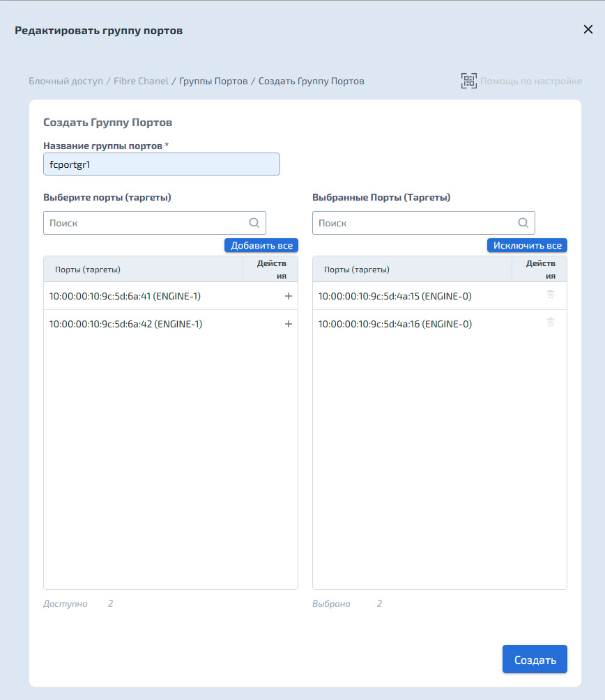Select row 10:00:00:10:9c:5d:4a:16 (ENGINE-0)

click(x=440, y=324)
